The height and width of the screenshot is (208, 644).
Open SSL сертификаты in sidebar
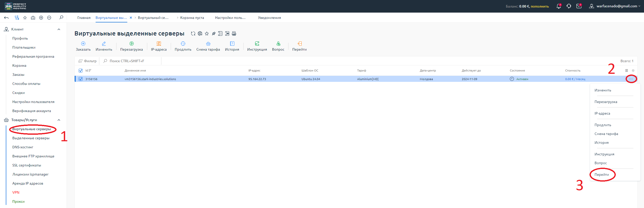tap(27, 165)
